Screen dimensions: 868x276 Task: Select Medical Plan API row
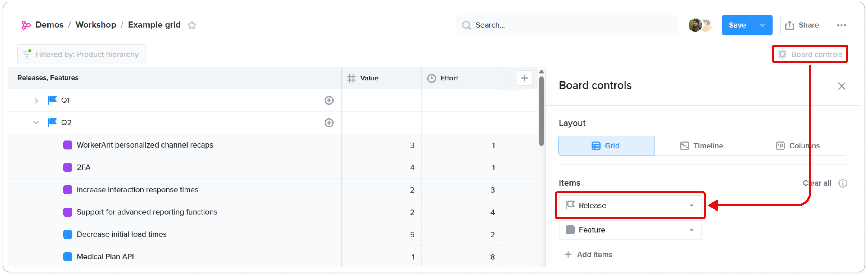pyautogui.click(x=175, y=256)
